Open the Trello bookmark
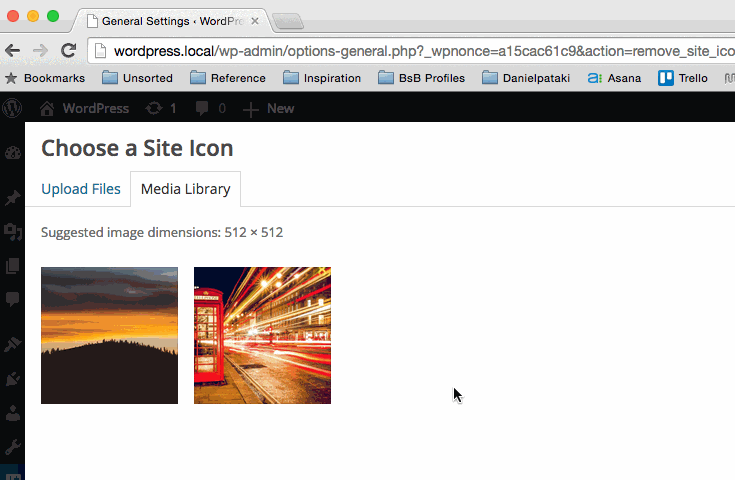This screenshot has width=735, height=480. [682, 78]
